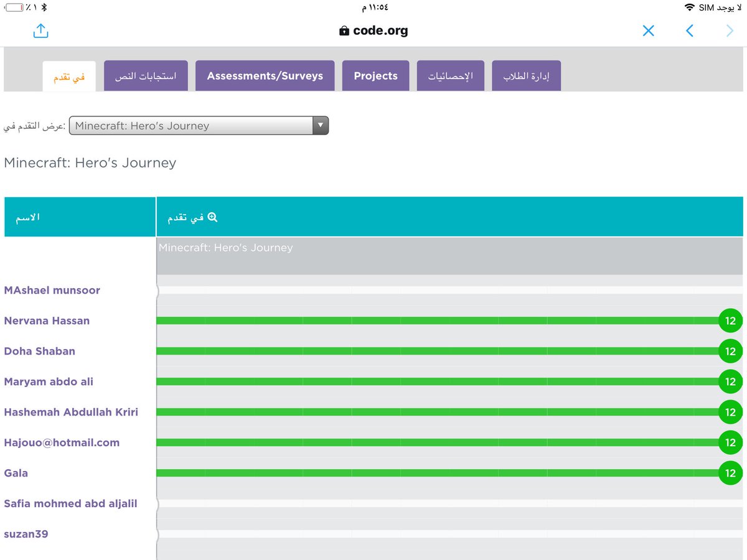Tap the share icon in browser toolbar
This screenshot has height=560, width=747.
41,30
